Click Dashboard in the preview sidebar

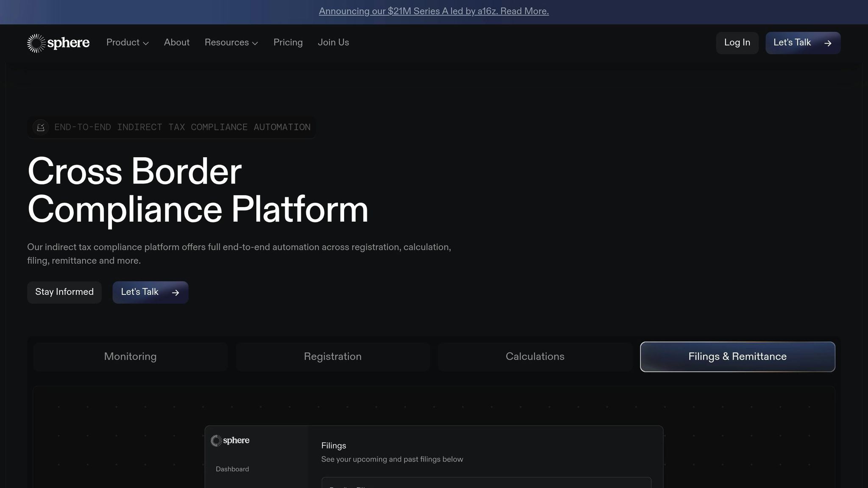[x=232, y=469]
